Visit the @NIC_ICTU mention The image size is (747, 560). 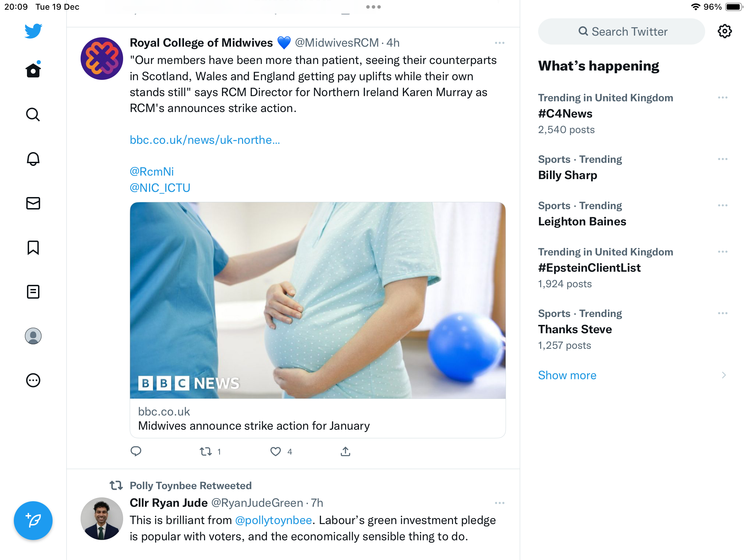pos(160,188)
